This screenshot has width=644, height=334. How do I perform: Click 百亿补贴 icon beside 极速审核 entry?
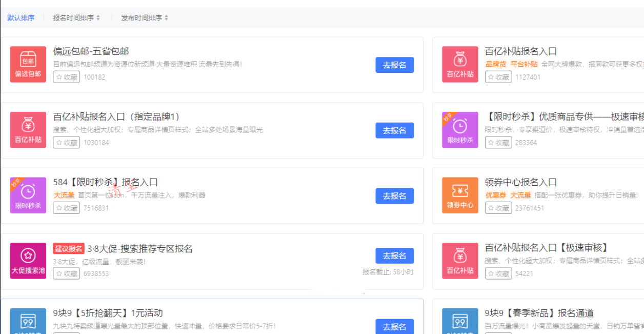(460, 261)
